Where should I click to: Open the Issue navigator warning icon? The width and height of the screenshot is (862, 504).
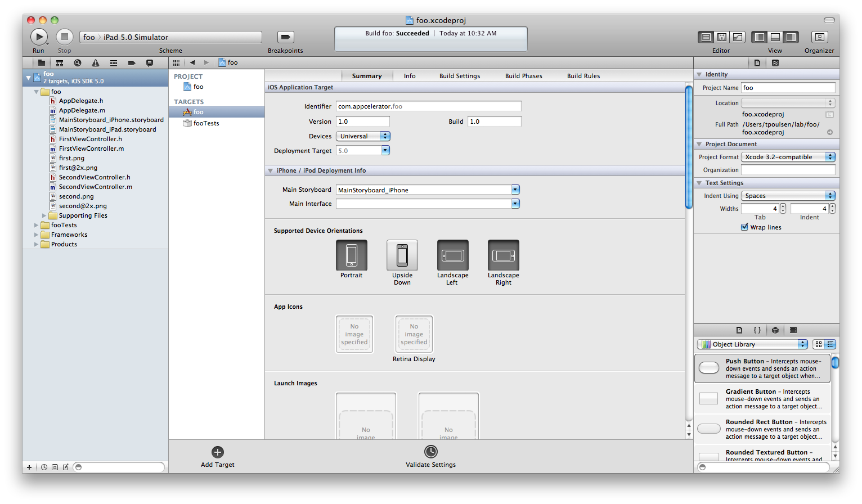coord(96,63)
